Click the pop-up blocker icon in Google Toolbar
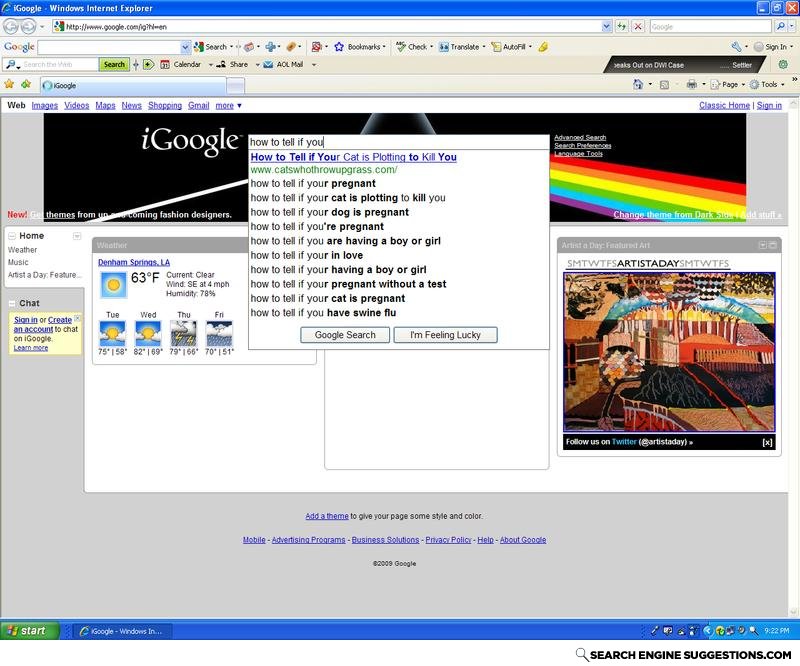 click(x=317, y=47)
